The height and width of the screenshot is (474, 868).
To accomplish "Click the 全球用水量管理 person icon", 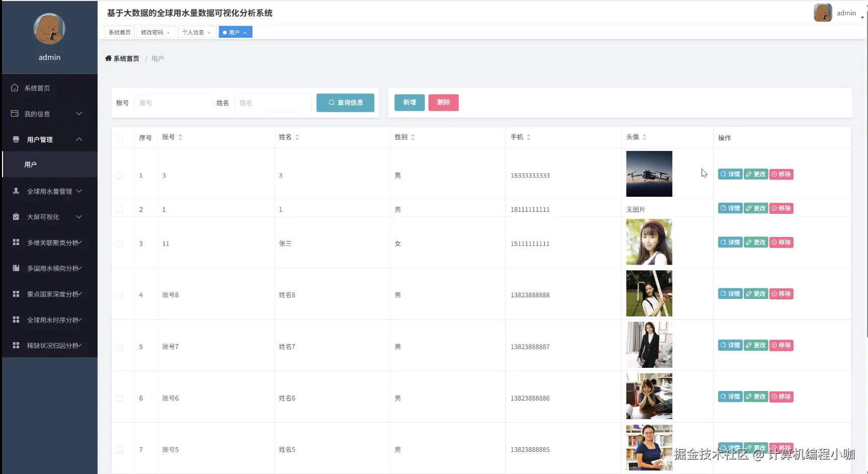I will (x=16, y=191).
